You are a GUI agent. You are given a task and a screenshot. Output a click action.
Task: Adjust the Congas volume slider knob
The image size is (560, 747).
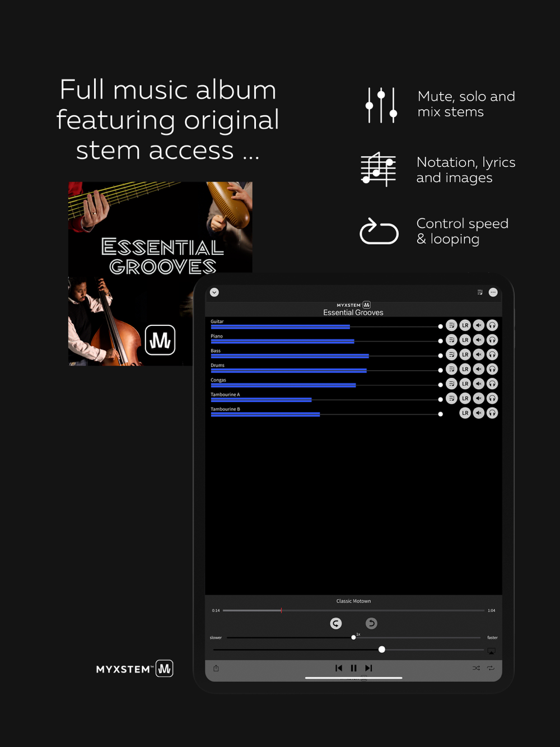click(x=441, y=385)
